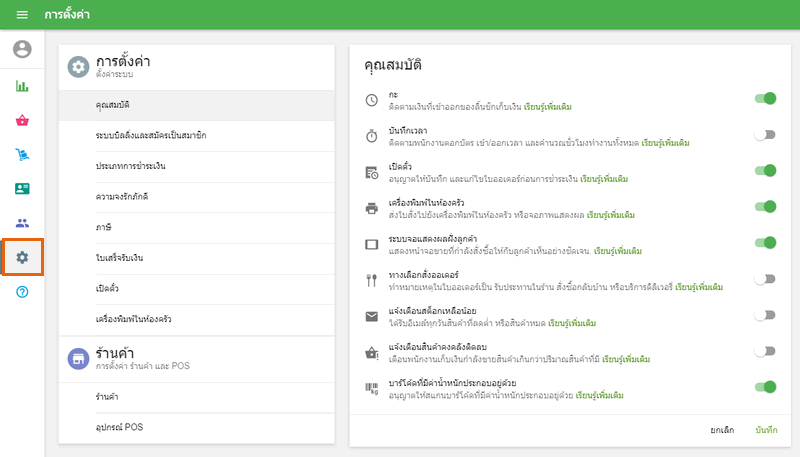Open the items basket icon
Image resolution: width=800 pixels, height=457 pixels.
[x=22, y=120]
